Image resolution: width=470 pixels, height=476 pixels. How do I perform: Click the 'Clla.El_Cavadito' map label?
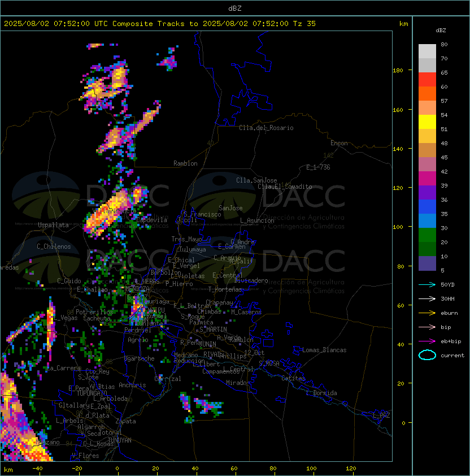pos(285,187)
